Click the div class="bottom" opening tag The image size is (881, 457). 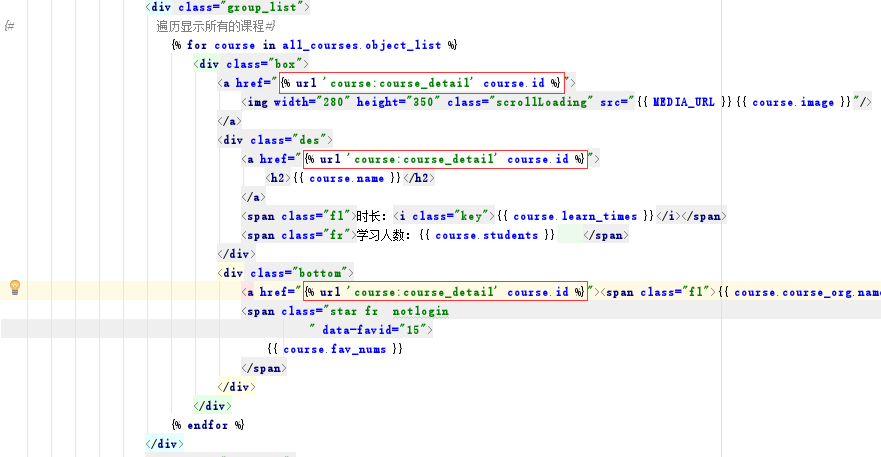285,273
